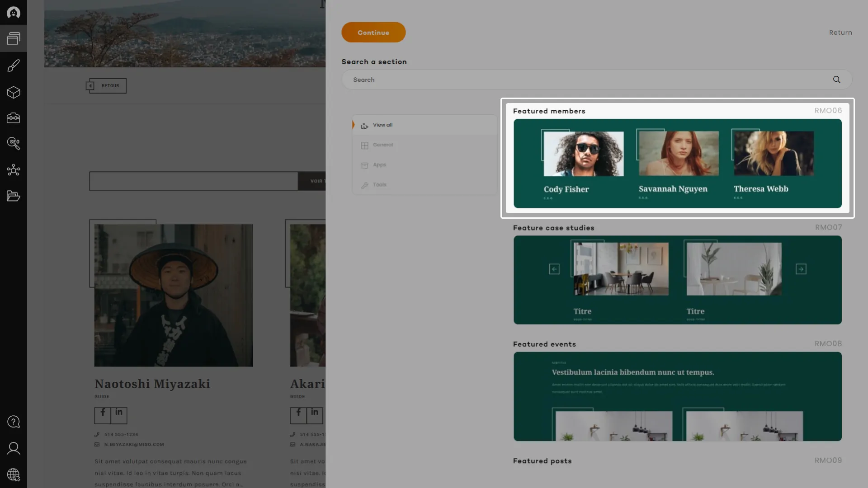Focus the Search a section field

pos(588,80)
